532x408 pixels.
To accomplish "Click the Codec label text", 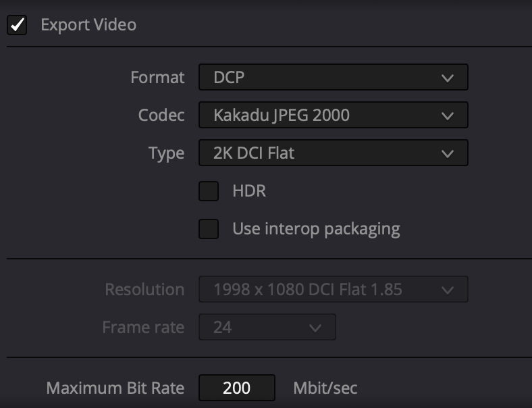I will click(x=161, y=115).
